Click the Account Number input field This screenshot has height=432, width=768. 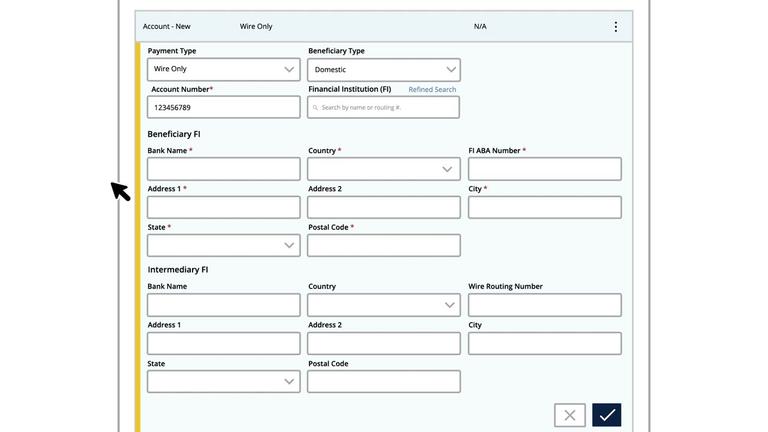(224, 107)
